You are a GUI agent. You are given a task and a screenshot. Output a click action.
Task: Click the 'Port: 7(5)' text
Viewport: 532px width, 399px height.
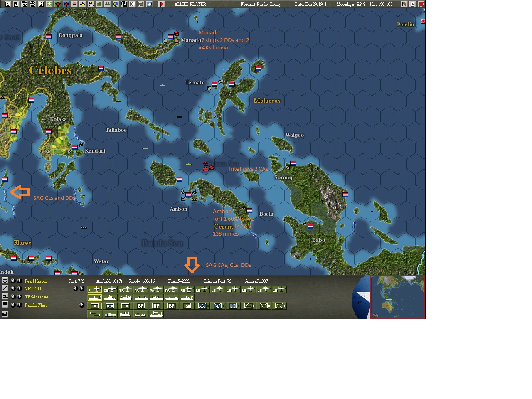77,281
